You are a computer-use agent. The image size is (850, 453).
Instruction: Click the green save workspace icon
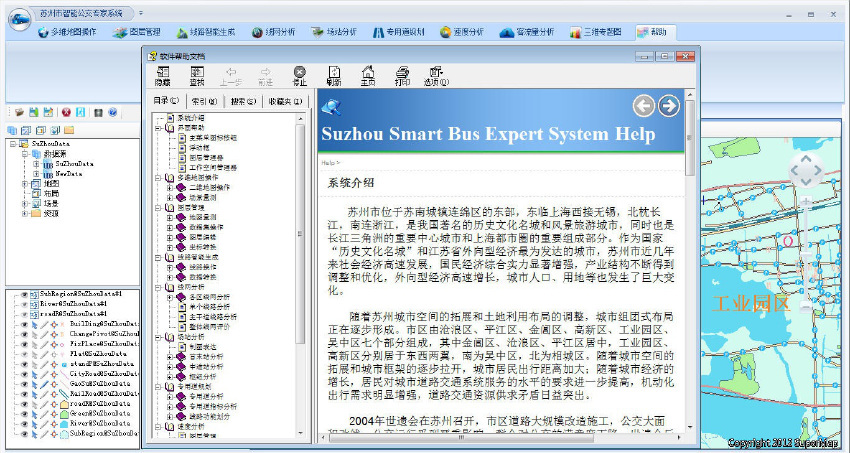pos(34,112)
